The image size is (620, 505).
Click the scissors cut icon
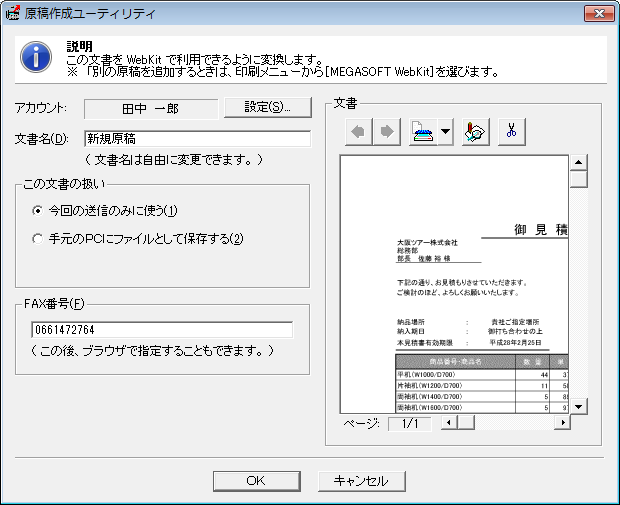(x=511, y=132)
